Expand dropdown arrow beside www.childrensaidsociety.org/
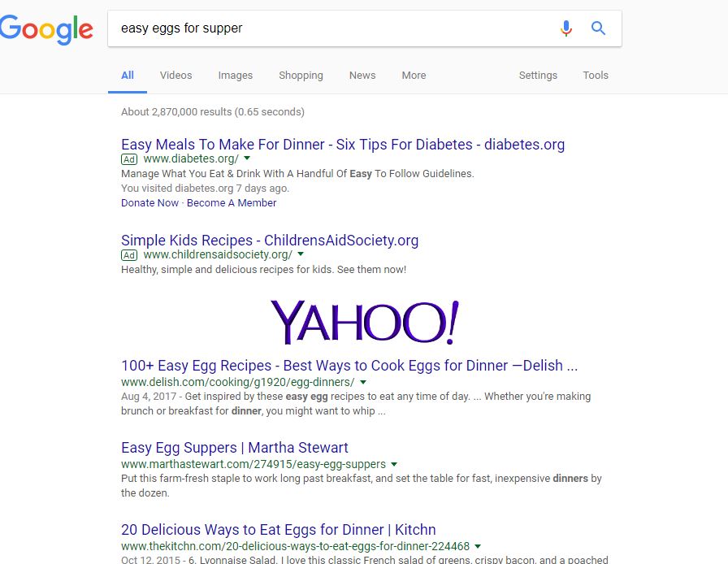Image resolution: width=728 pixels, height=564 pixels. coord(301,254)
